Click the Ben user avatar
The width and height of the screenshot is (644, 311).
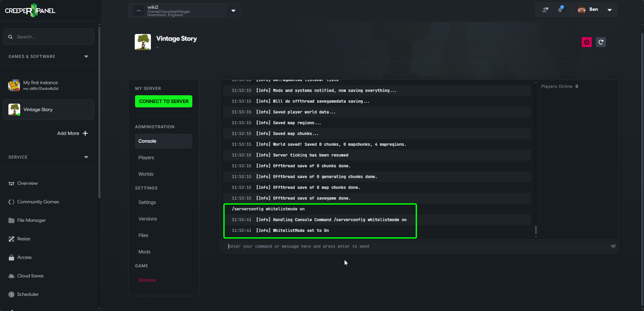click(582, 10)
